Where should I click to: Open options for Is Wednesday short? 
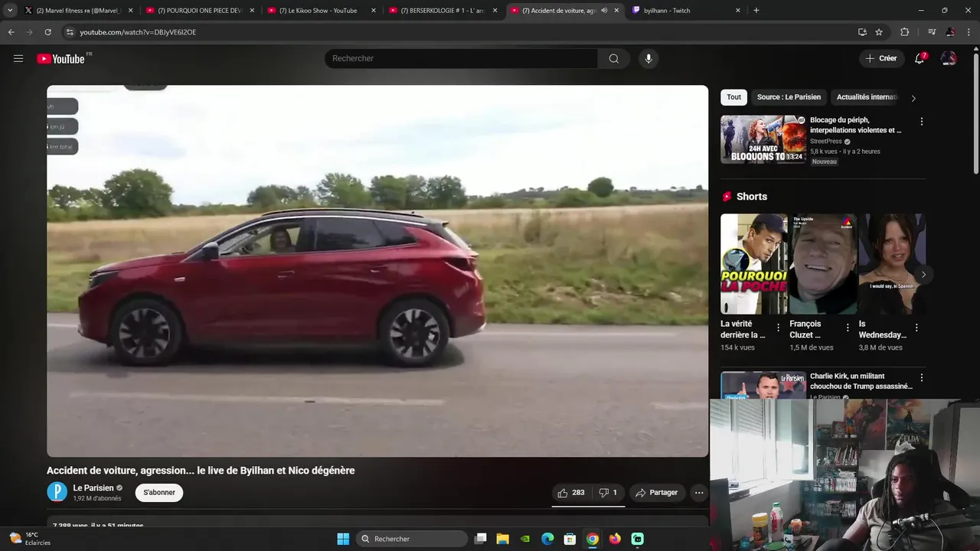point(916,328)
